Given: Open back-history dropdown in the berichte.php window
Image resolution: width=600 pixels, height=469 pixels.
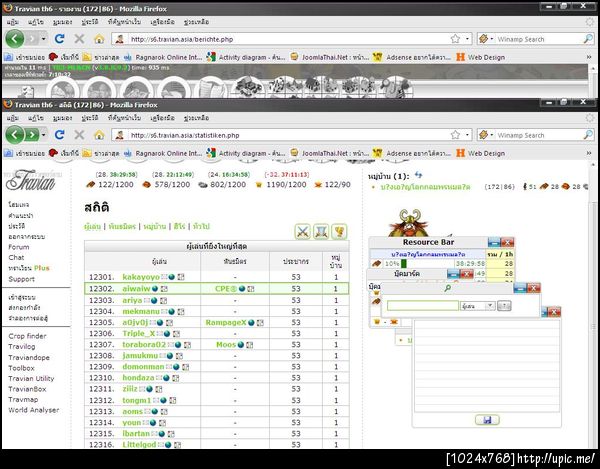Looking at the screenshot, I should (44, 39).
